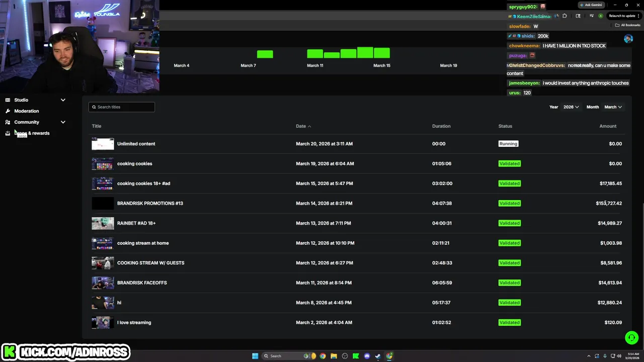Open the green Kick app in the taskbar
The height and width of the screenshot is (362, 644).
tap(356, 356)
